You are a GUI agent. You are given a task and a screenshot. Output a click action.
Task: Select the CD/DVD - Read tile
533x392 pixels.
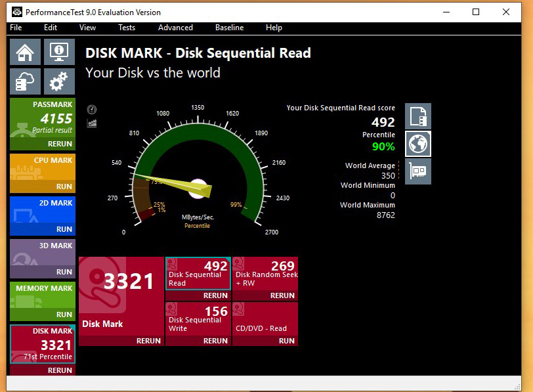(x=265, y=319)
